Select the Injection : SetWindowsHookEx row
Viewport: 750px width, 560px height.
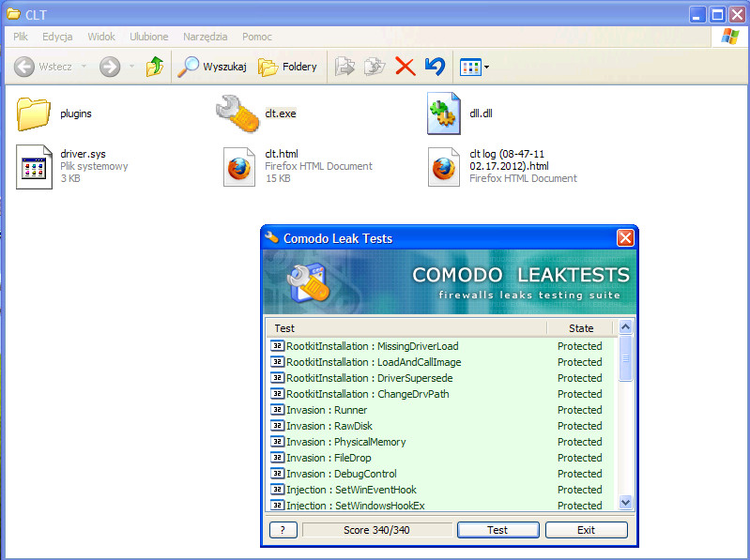441,505
